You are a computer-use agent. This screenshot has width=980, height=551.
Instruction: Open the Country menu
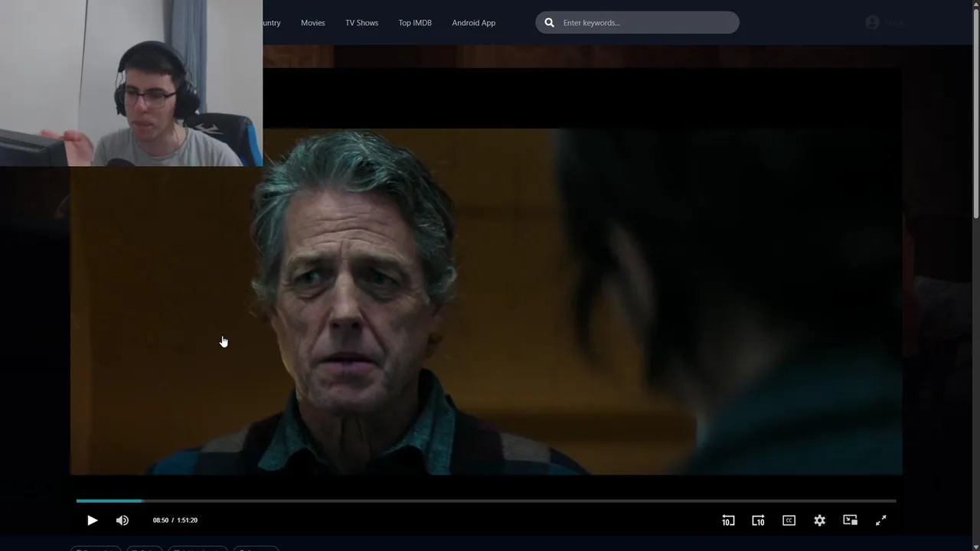(271, 23)
